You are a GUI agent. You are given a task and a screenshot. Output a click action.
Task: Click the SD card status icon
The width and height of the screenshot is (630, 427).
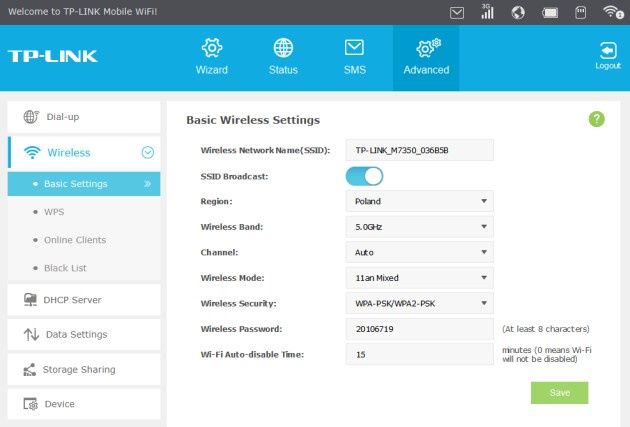click(580, 12)
